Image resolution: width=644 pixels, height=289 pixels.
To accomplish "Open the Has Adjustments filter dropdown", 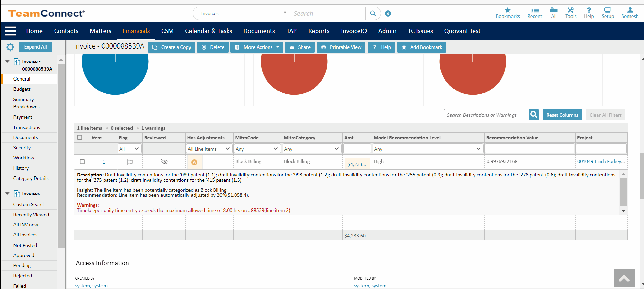I will point(209,149).
